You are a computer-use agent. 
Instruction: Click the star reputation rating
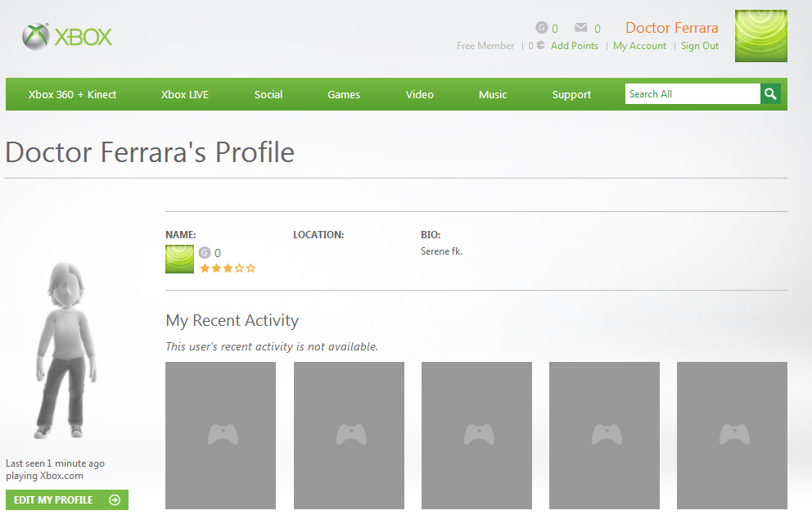click(228, 268)
